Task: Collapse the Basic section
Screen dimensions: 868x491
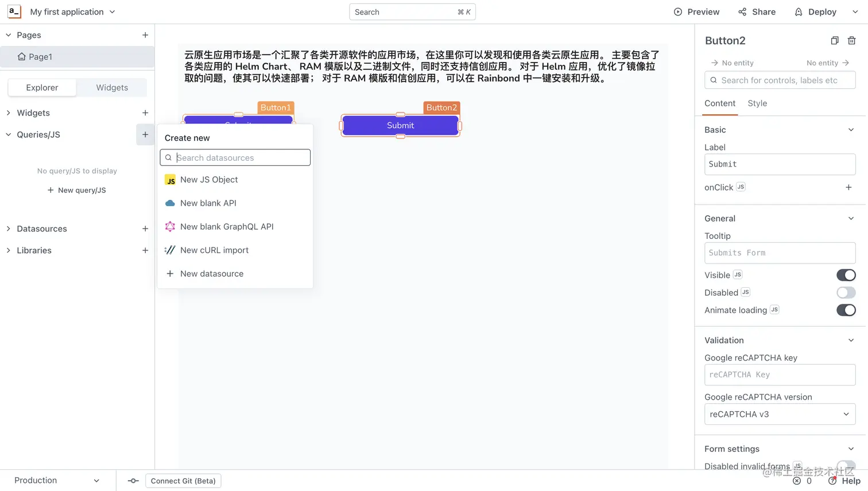Action: point(851,130)
